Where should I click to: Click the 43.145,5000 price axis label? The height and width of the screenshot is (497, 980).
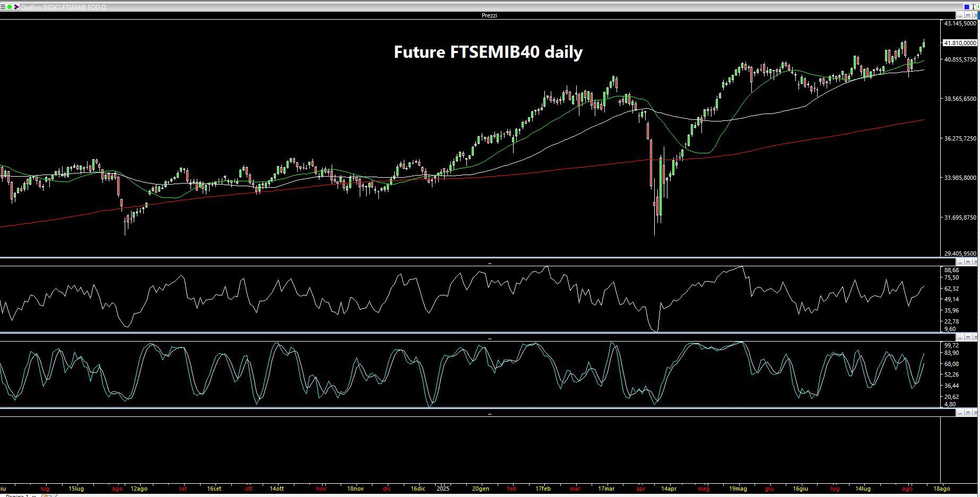click(x=960, y=24)
